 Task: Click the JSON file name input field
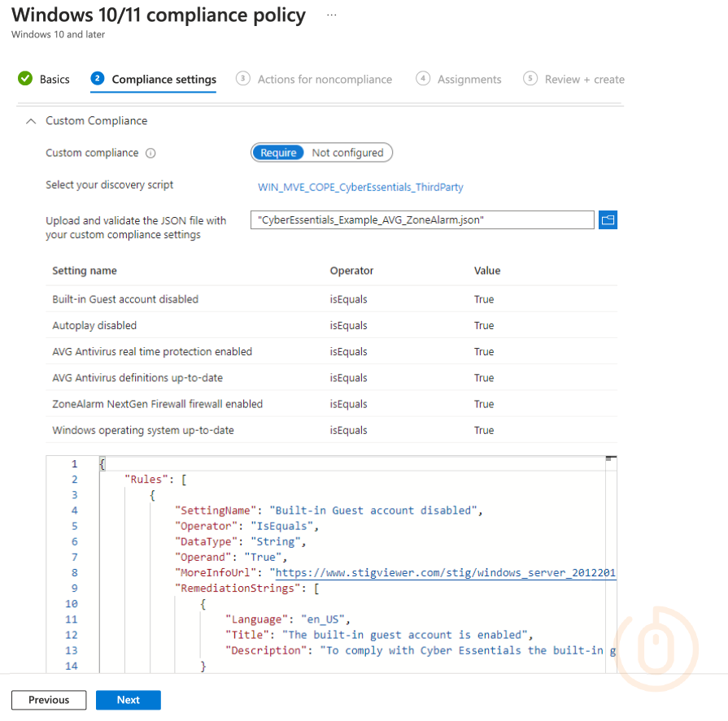coord(422,219)
